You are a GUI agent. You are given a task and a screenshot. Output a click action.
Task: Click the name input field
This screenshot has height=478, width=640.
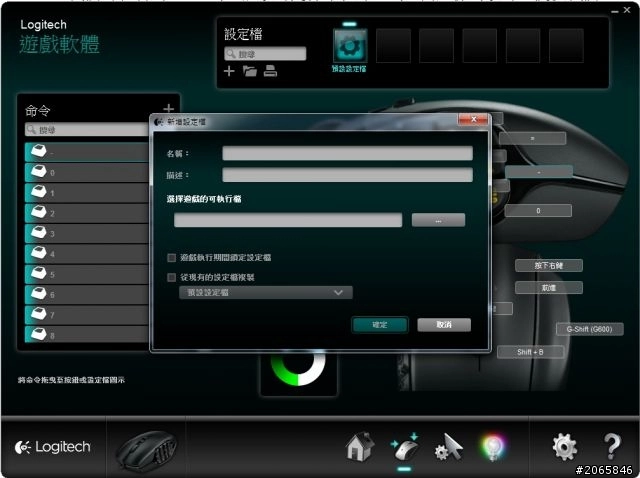[x=347, y=153]
